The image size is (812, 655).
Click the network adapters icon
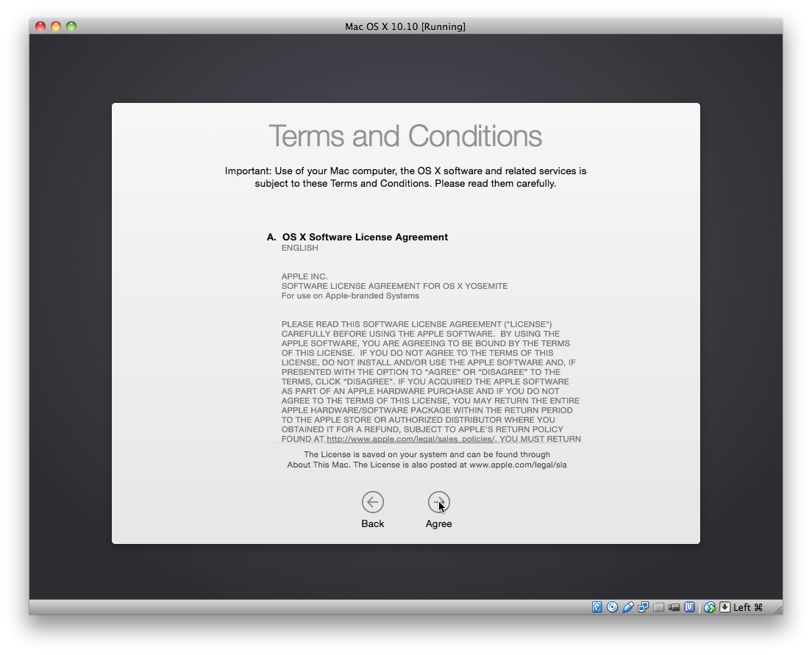[643, 607]
